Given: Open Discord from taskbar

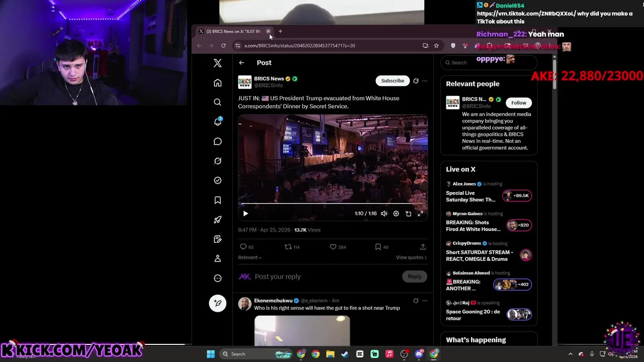Looking at the screenshot, I should (419, 354).
